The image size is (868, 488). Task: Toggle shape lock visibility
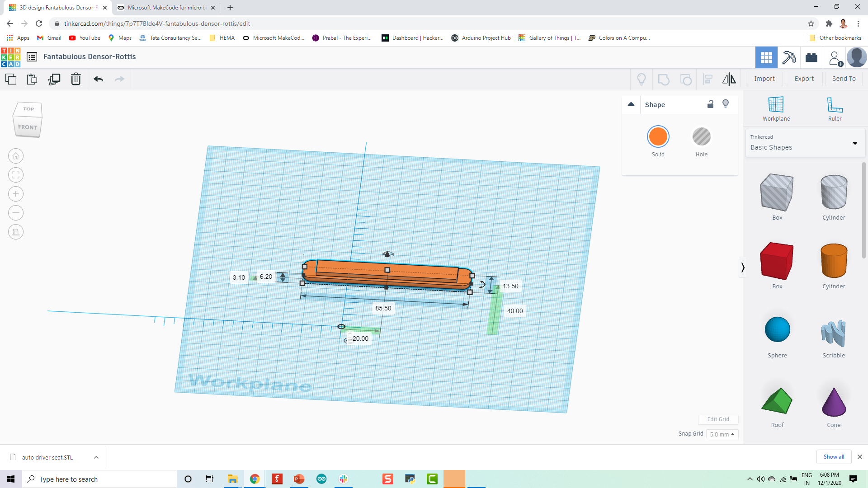[710, 104]
